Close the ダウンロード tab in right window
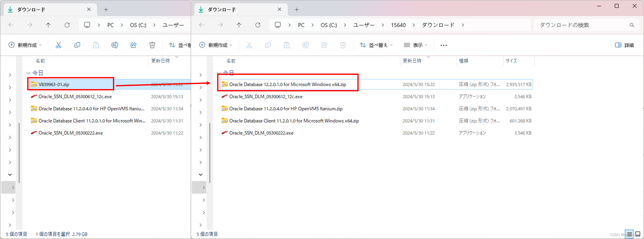This screenshot has height=239, width=644. click(x=279, y=10)
